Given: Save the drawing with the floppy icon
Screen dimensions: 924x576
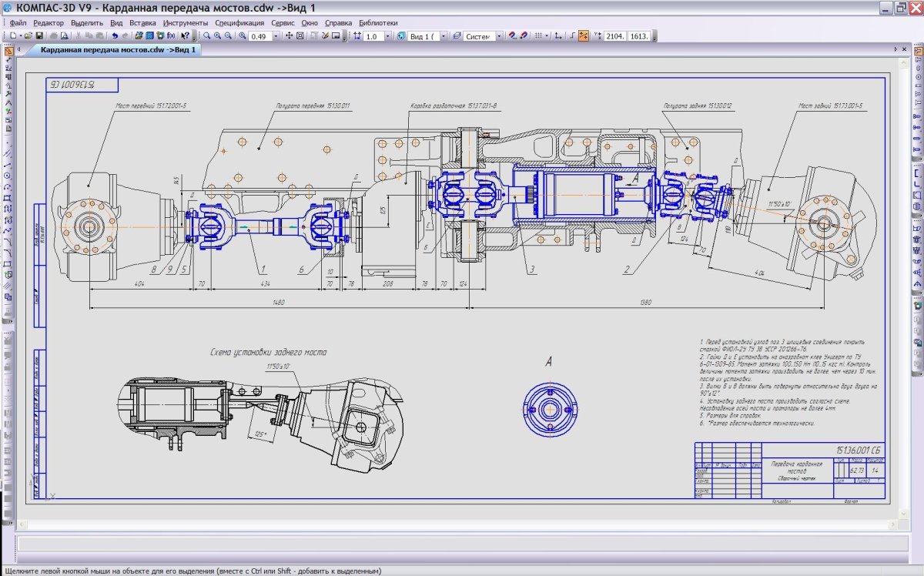Looking at the screenshot, I should 39,36.
